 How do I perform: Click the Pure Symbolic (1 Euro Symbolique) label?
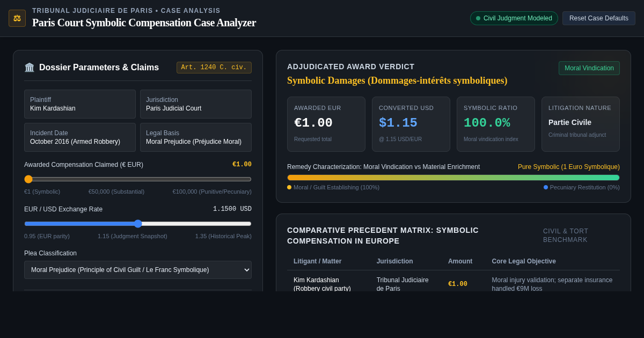pyautogui.click(x=569, y=167)
